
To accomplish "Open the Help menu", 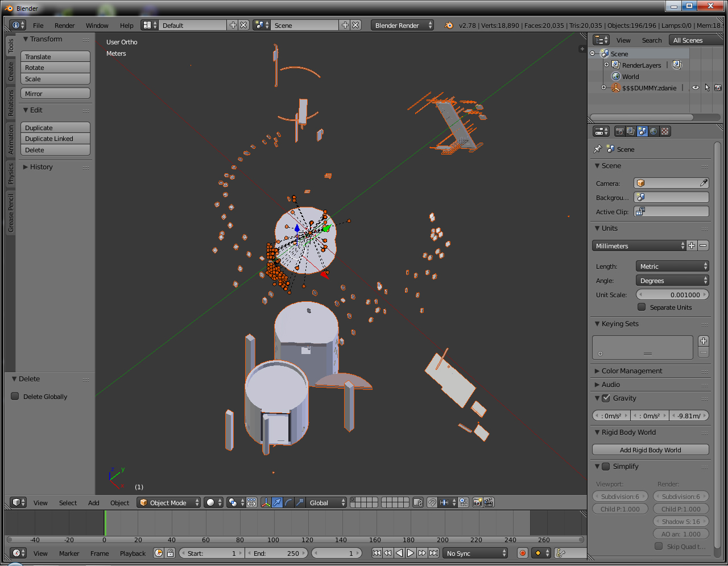I will pyautogui.click(x=126, y=25).
